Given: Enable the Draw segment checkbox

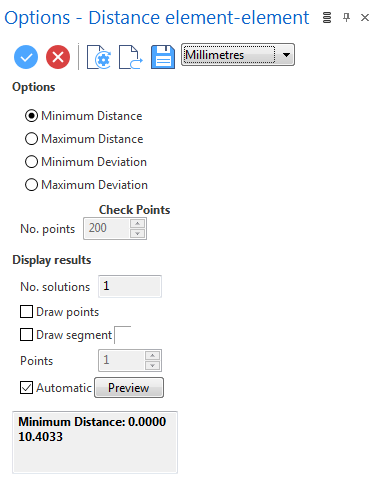Looking at the screenshot, I should pyautogui.click(x=26, y=335).
